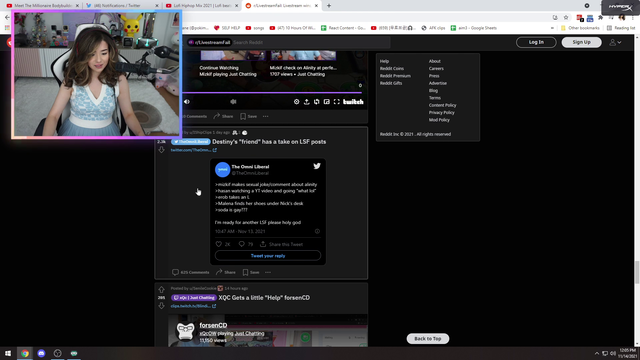Open the Mod Policy footer link

439,120
